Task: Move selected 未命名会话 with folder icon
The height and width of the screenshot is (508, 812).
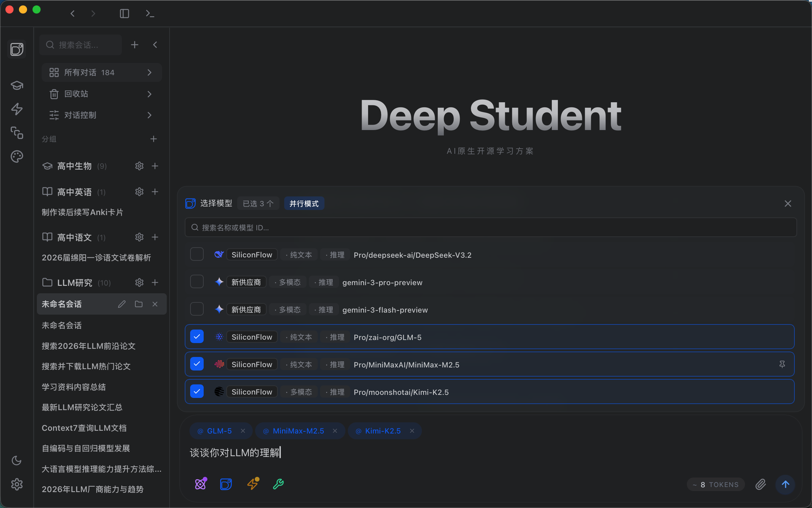Action: tap(139, 304)
